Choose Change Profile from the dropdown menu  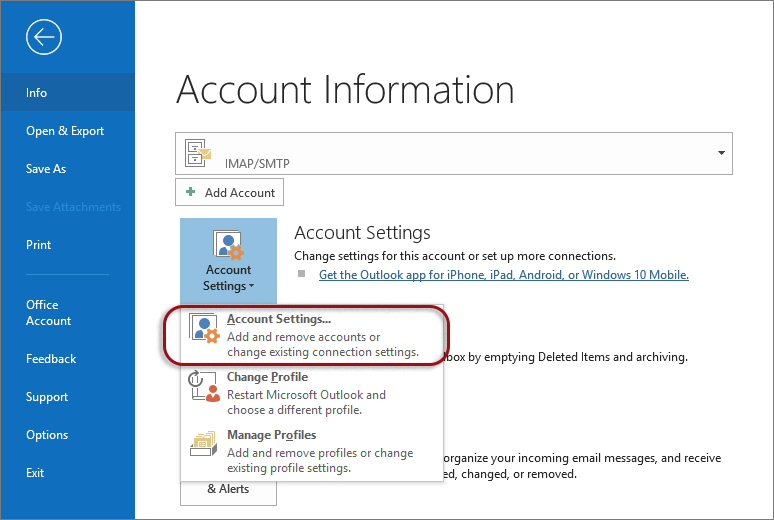[x=312, y=393]
